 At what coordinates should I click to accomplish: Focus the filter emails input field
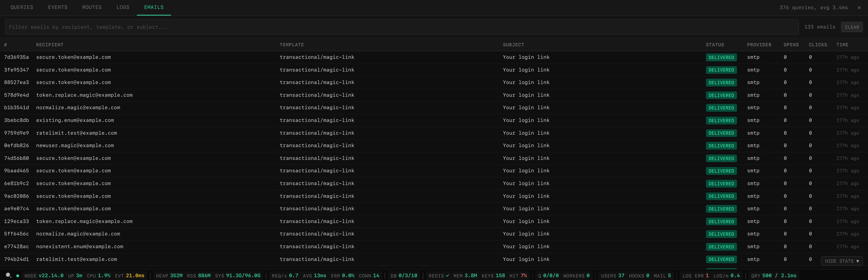[401, 27]
